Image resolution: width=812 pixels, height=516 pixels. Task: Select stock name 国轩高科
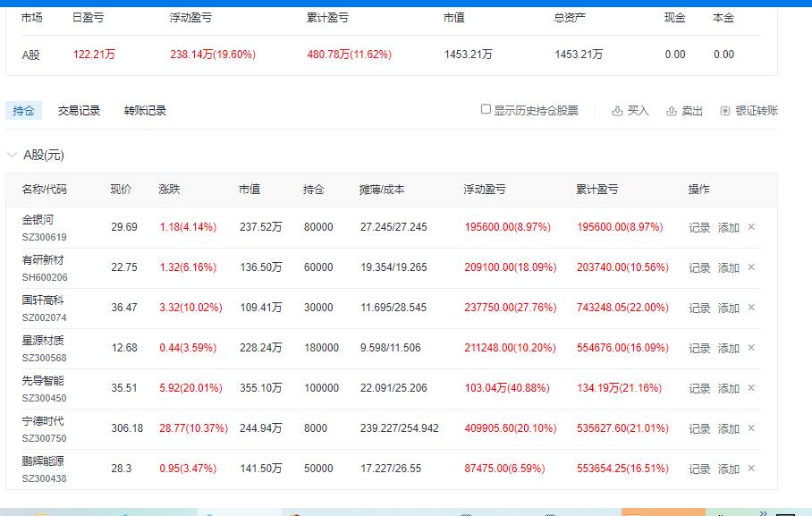click(x=42, y=300)
